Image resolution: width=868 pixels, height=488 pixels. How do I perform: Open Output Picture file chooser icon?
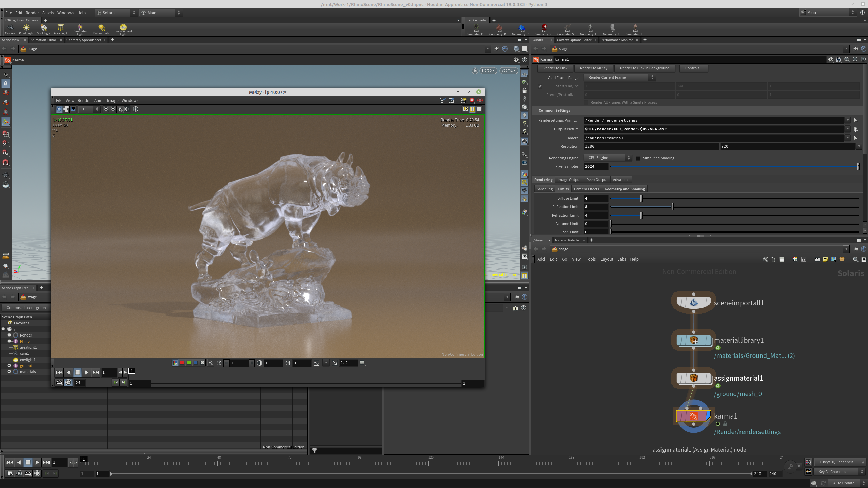(856, 129)
